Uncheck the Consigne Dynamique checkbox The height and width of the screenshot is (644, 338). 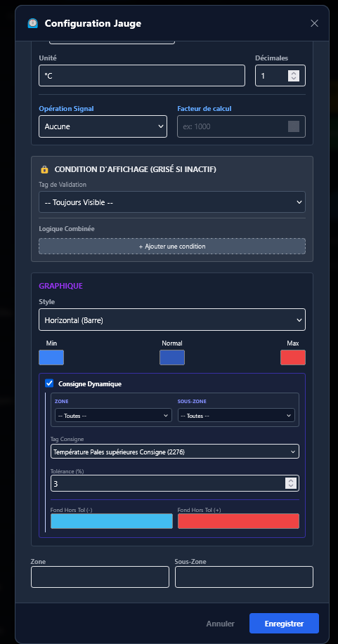pos(49,383)
